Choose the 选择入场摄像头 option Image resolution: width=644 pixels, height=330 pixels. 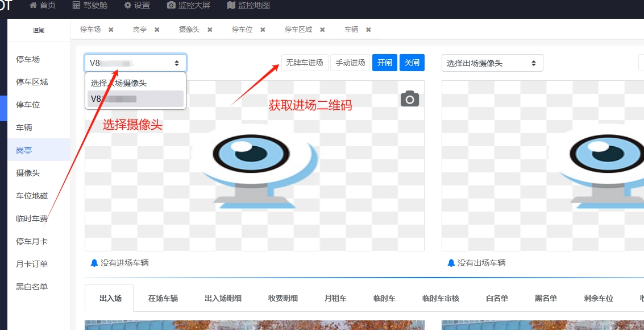click(135, 83)
